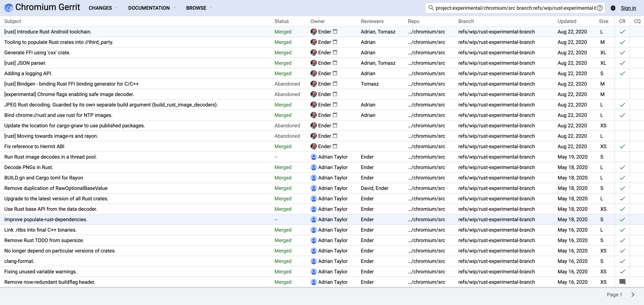The height and width of the screenshot is (305, 644).
Task: Click the Chromium Gerrit logo icon
Action: pos(9,8)
